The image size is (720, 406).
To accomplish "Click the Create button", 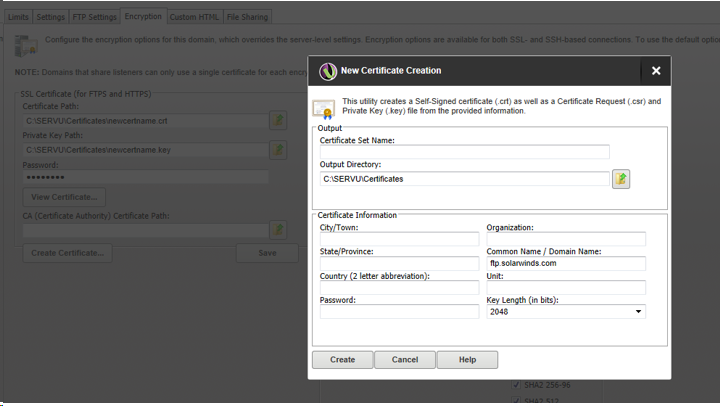I will (x=343, y=360).
